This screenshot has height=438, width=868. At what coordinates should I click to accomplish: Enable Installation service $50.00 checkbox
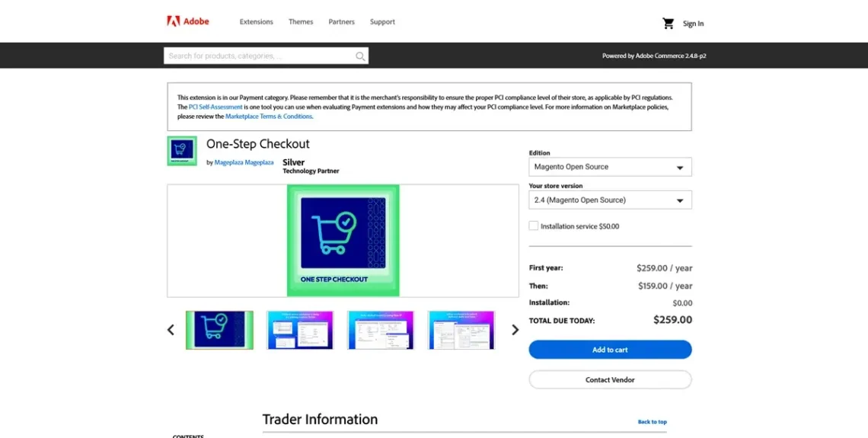[534, 226]
